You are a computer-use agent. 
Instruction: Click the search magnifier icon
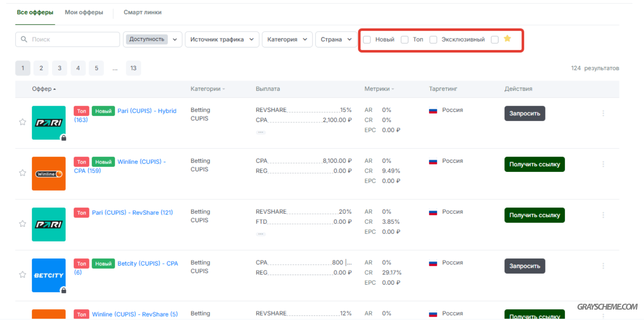click(x=24, y=40)
